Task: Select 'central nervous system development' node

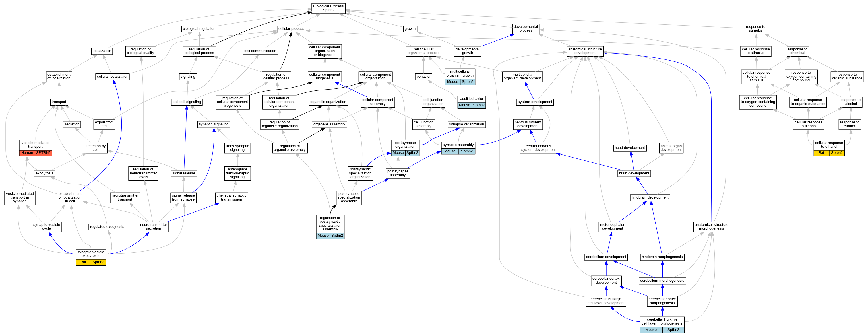Action: pos(538,148)
